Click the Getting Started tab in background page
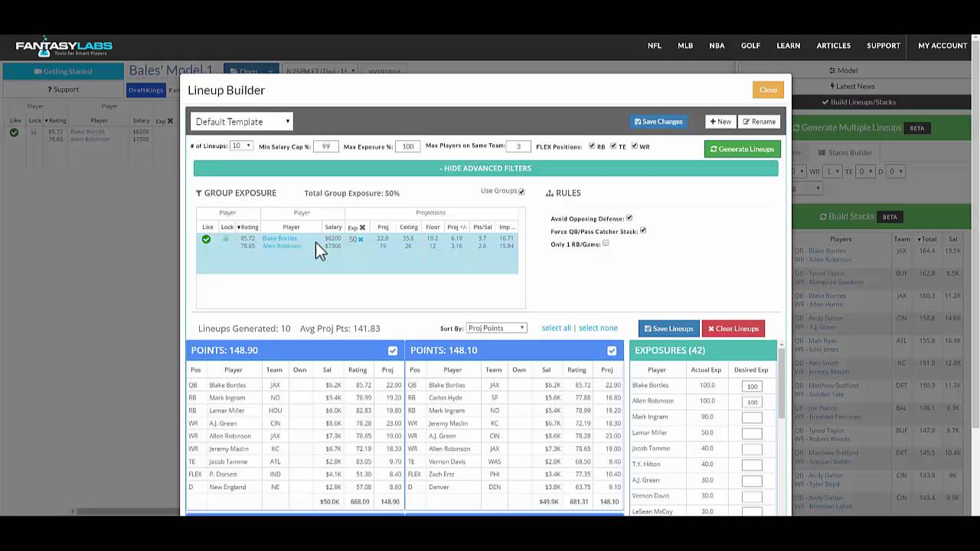980x551 pixels. 63,71
